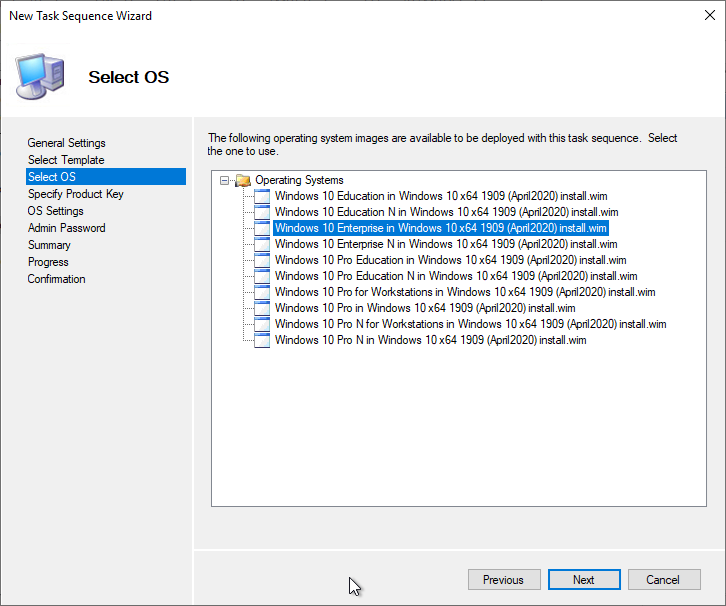Click the Windows 10 Enterprise N image icon
Viewport: 726px width, 606px height.
262,244
